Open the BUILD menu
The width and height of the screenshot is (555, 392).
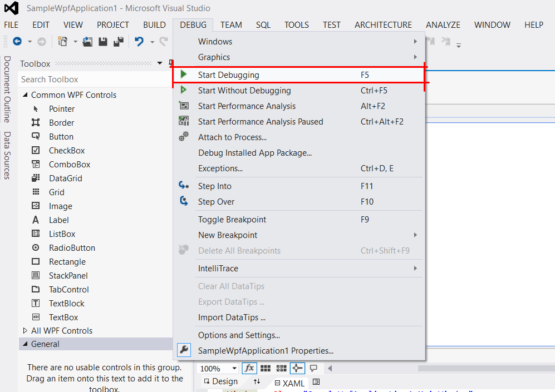[x=154, y=25]
